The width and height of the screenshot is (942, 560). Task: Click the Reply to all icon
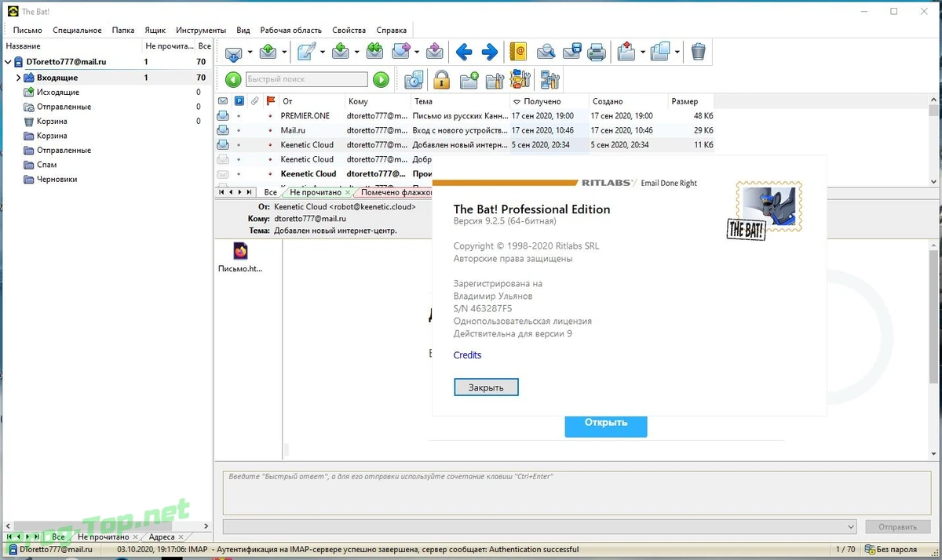click(x=374, y=53)
